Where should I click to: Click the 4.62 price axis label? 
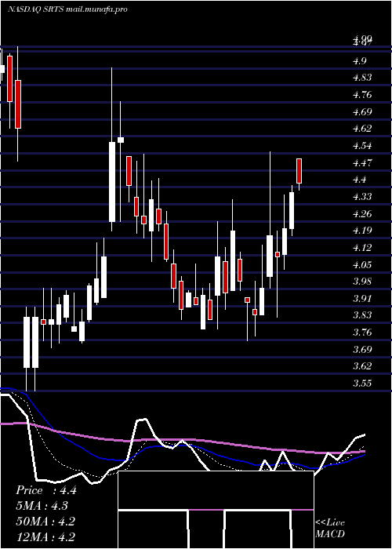(362, 129)
